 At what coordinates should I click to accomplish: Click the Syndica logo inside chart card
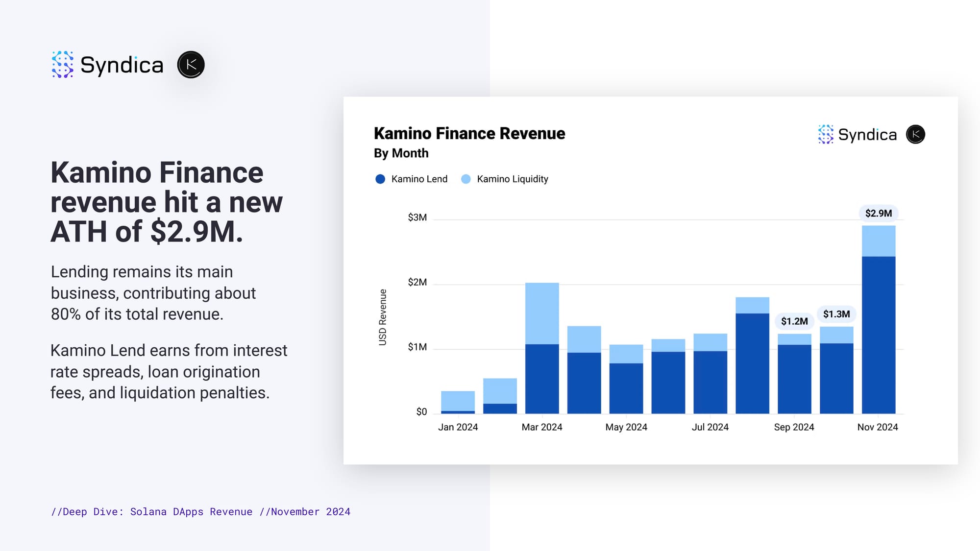pos(825,134)
